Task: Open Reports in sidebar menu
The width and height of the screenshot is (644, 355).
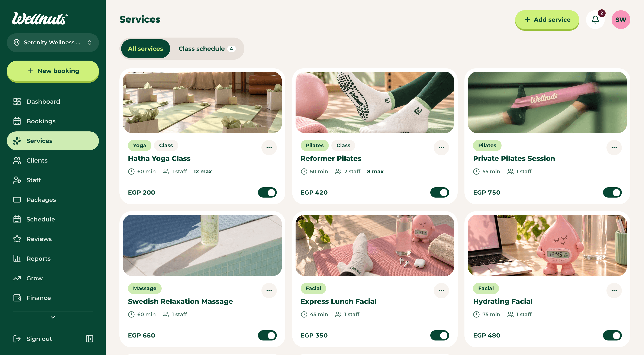Action: [53, 259]
